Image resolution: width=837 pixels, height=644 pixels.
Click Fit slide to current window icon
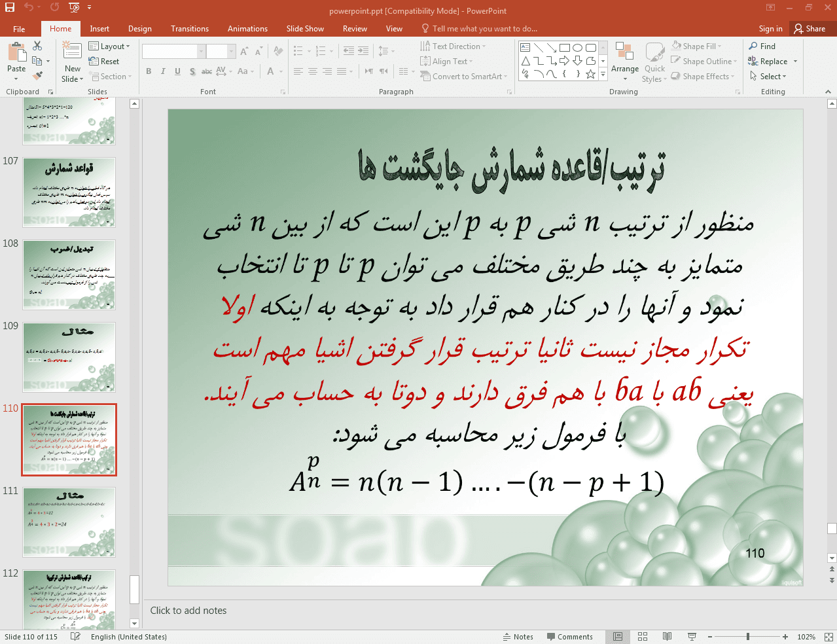tap(828, 637)
